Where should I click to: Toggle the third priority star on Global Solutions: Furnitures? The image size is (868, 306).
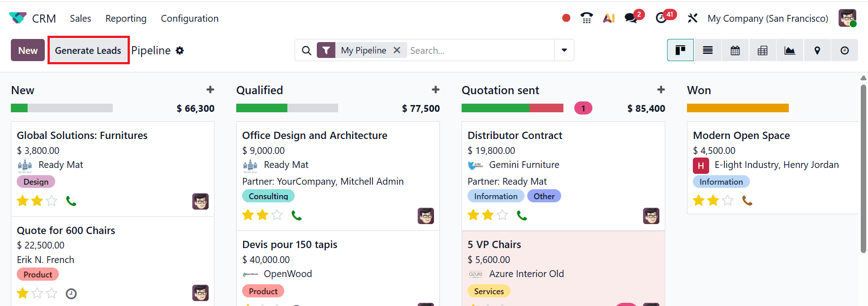pyautogui.click(x=51, y=201)
